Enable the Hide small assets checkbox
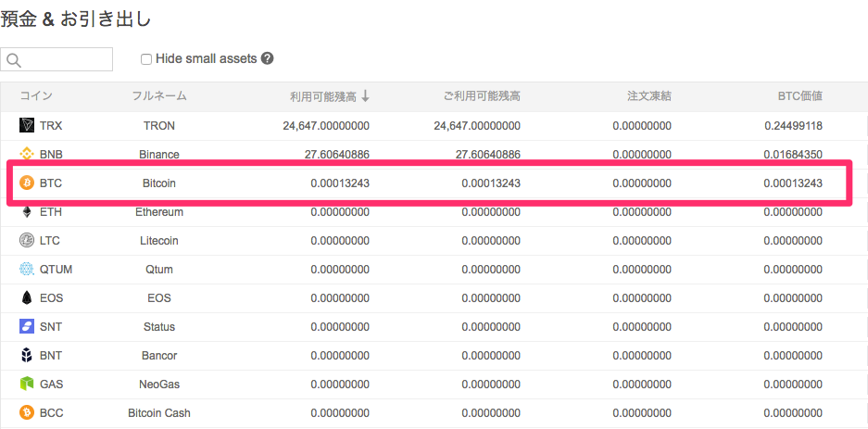 (x=146, y=59)
